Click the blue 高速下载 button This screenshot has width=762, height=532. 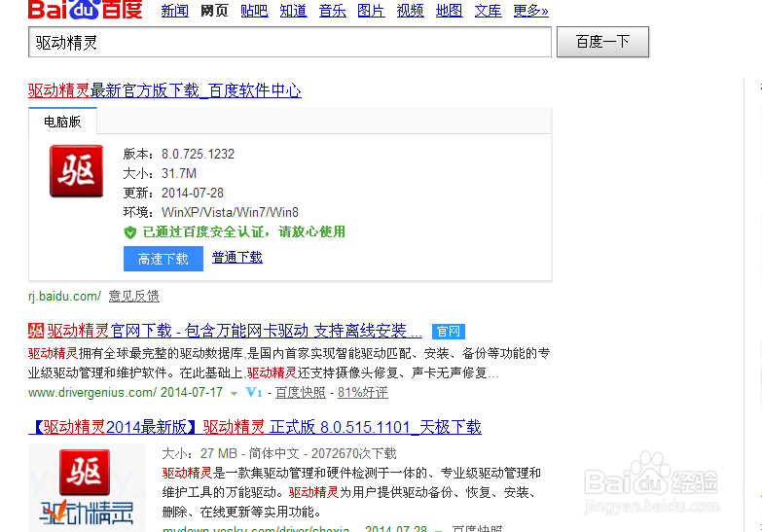click(x=163, y=259)
